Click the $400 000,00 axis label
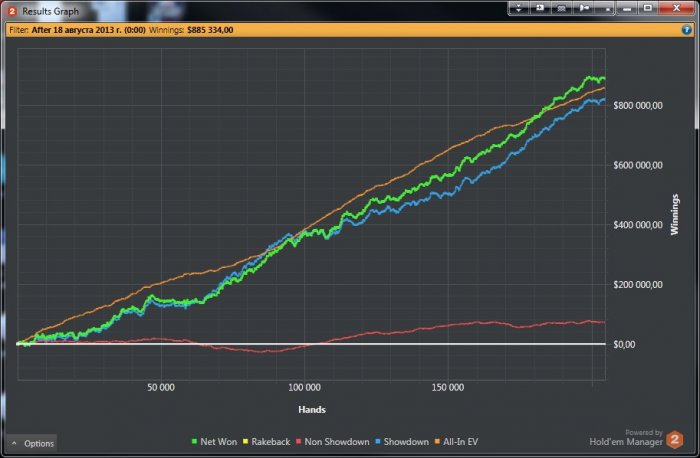This screenshot has height=458, width=700. tap(638, 225)
